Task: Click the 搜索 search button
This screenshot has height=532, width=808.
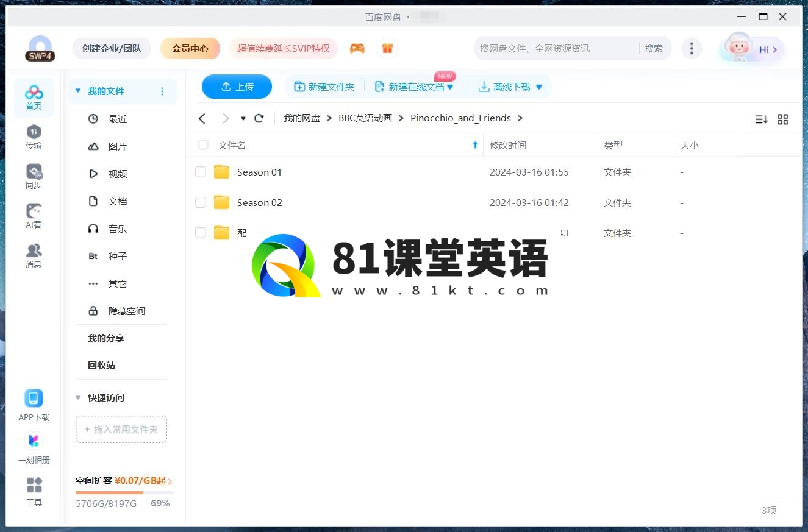Action: [654, 48]
